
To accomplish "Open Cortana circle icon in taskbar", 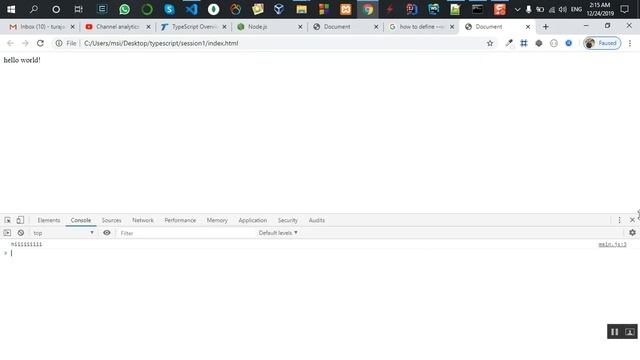I will point(56,9).
